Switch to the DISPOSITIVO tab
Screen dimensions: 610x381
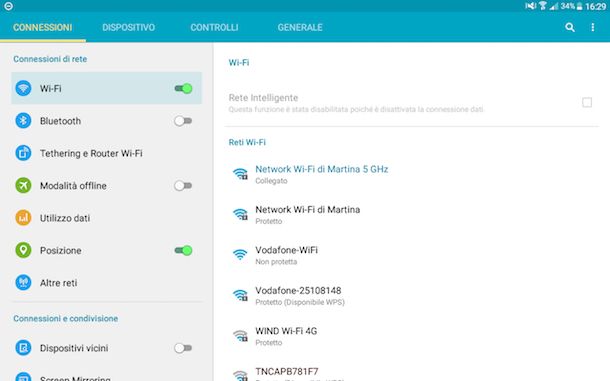pyautogui.click(x=128, y=27)
